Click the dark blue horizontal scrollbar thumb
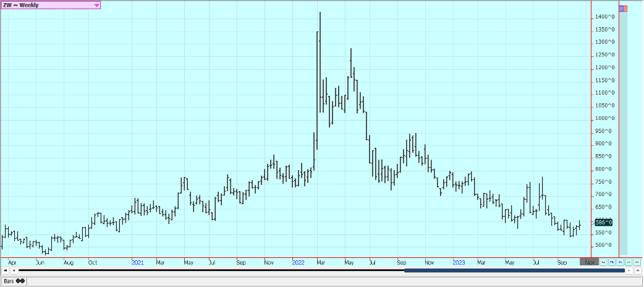 pos(514,270)
